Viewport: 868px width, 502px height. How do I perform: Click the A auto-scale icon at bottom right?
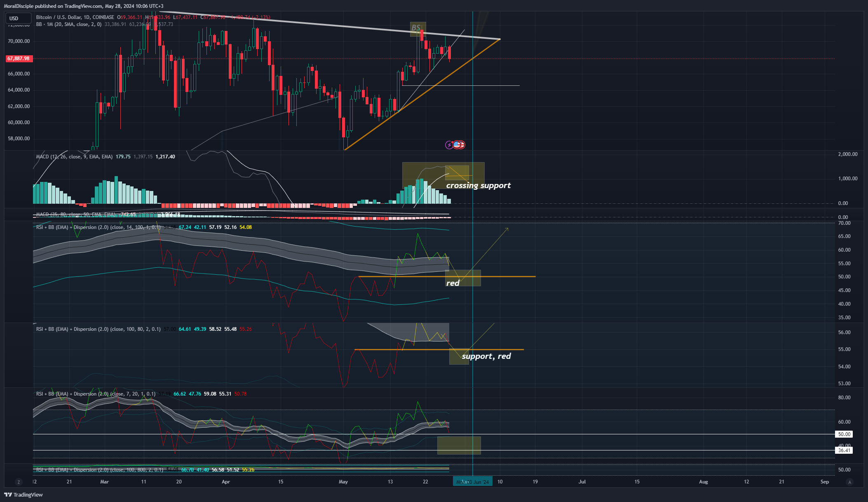click(849, 482)
